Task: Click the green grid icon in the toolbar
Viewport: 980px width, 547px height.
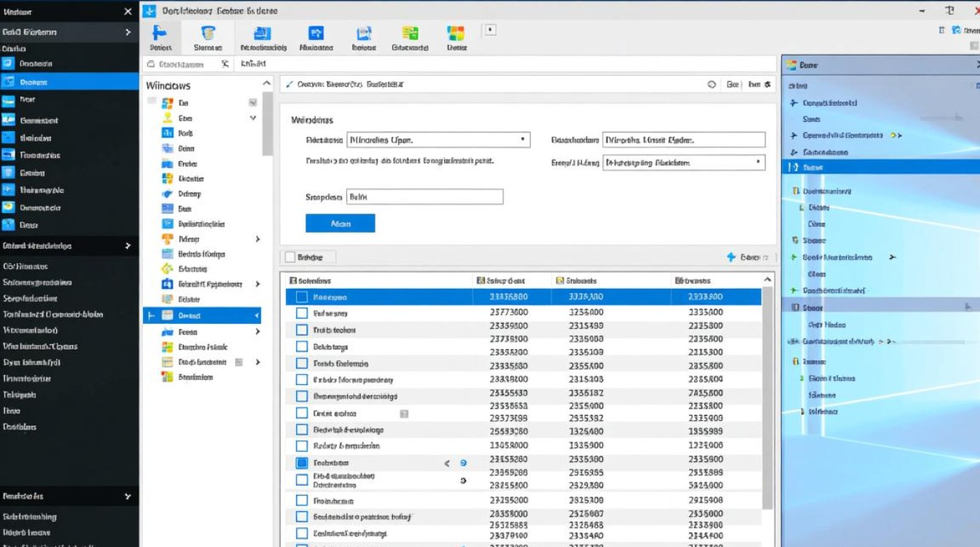Action: tap(411, 34)
